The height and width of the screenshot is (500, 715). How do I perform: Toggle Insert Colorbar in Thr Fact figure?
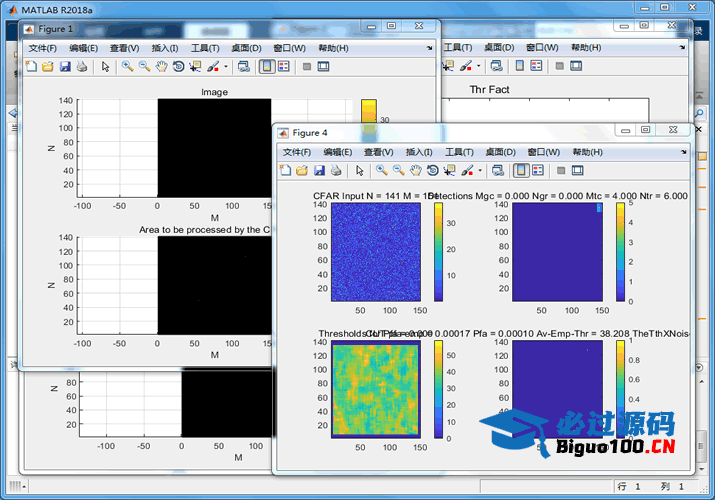click(520, 66)
